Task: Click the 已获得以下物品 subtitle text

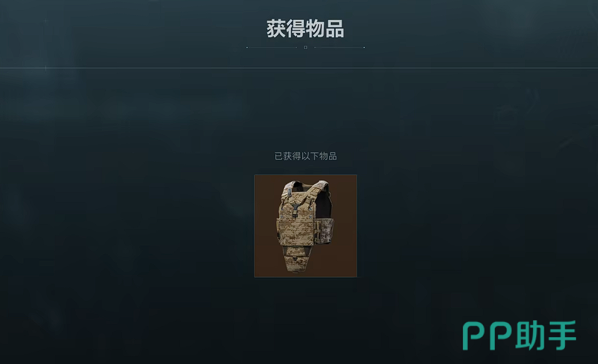Action: (305, 156)
